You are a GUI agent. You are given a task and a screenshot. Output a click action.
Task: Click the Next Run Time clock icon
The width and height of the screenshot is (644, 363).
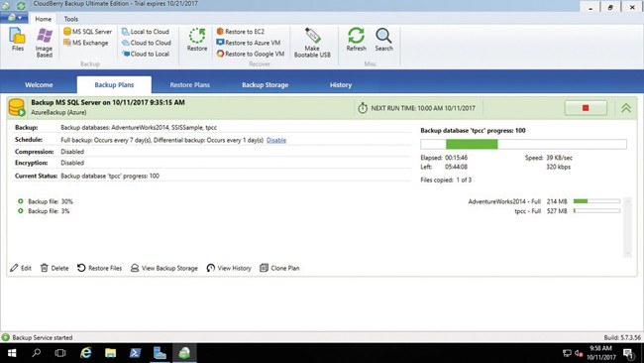363,108
